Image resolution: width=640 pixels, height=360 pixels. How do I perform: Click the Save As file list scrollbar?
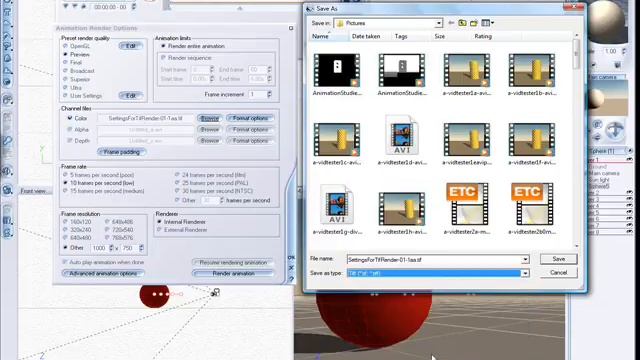tap(576, 141)
